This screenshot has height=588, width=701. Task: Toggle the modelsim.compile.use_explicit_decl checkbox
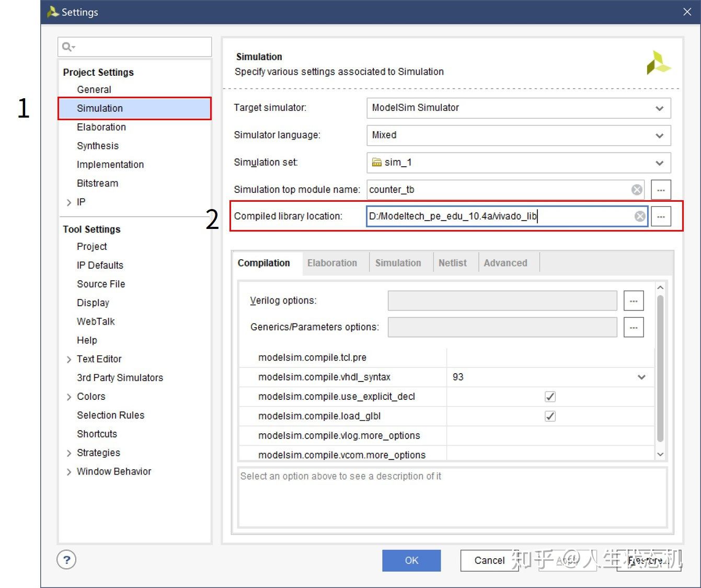550,397
